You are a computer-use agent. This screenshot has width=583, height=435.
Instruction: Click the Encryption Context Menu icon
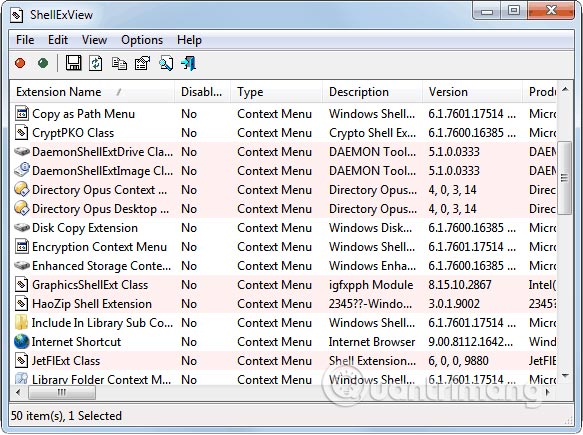pyautogui.click(x=22, y=246)
